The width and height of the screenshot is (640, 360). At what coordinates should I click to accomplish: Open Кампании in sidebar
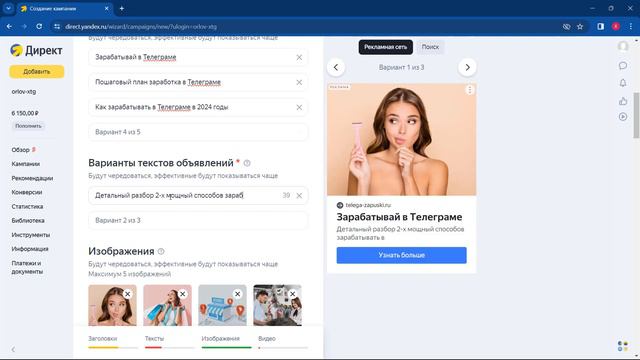pos(26,164)
